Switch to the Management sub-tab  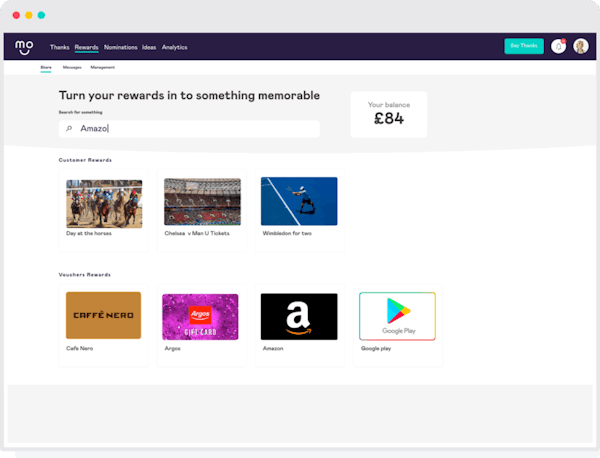[103, 67]
